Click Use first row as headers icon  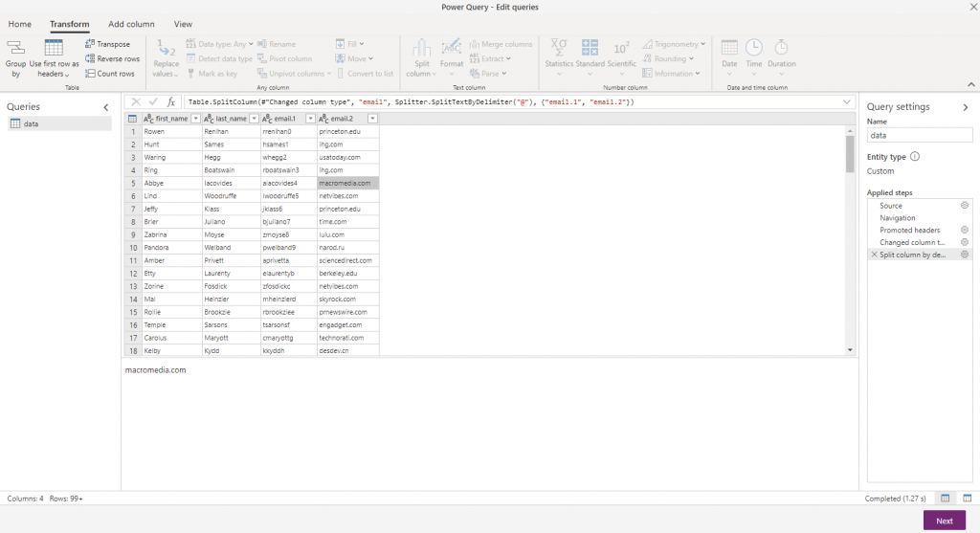pos(54,48)
